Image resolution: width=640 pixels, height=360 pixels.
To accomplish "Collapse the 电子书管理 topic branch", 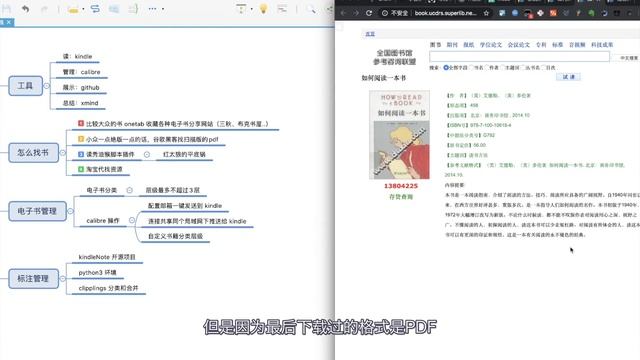I will coord(70,211).
